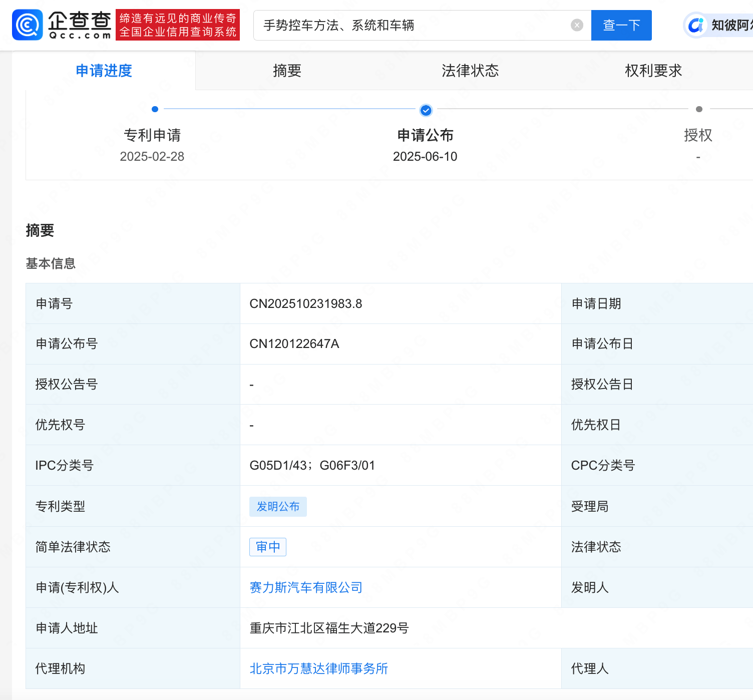
Task: Switch to the 申请进度 tab
Action: [104, 71]
